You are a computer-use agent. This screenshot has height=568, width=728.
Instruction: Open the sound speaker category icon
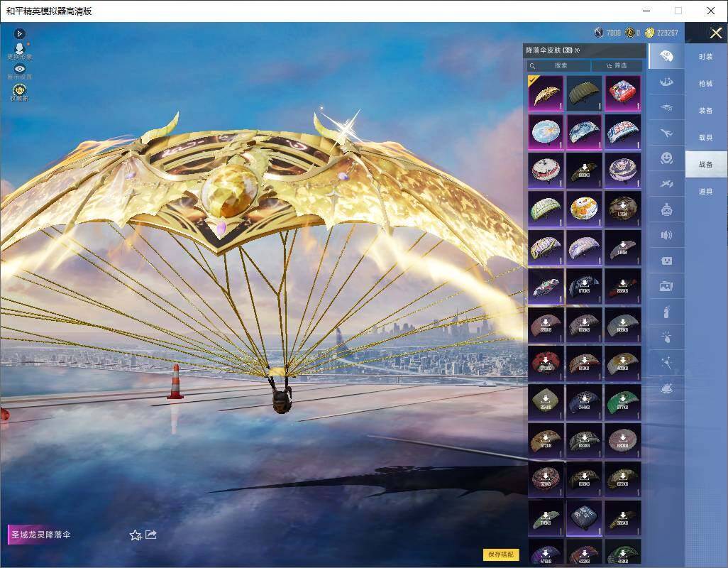click(666, 235)
